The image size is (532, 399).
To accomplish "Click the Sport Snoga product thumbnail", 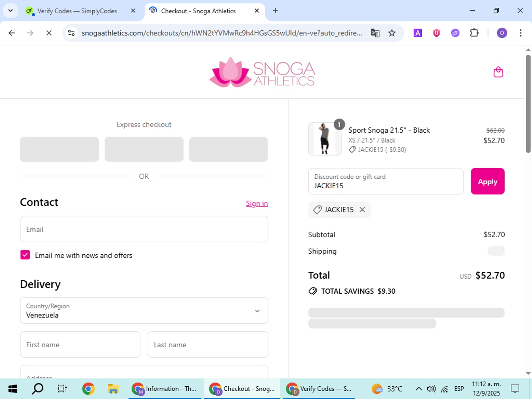I will click(325, 139).
